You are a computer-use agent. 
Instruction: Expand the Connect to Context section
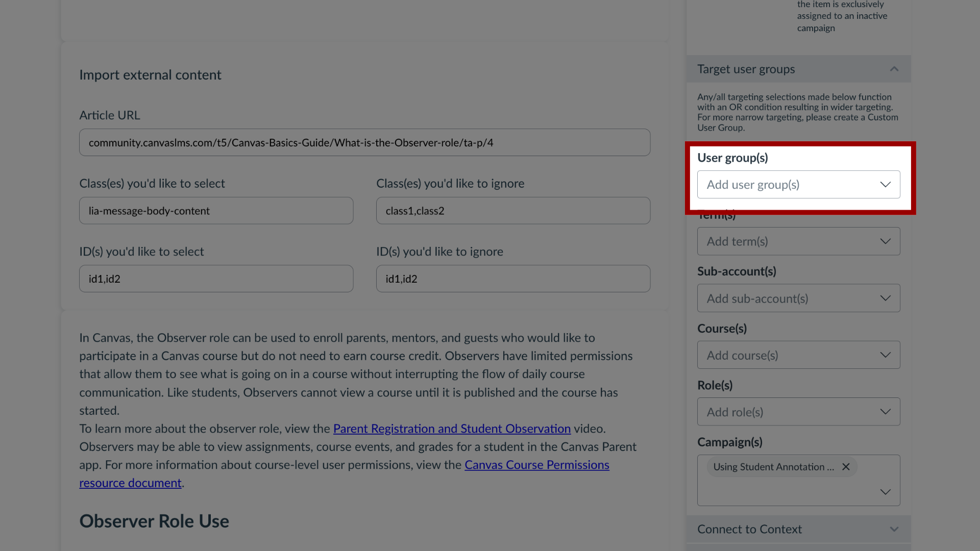pyautogui.click(x=893, y=529)
